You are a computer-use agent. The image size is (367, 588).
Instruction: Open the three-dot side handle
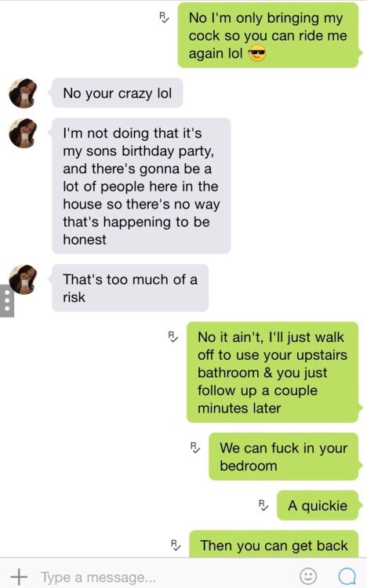coord(7,301)
